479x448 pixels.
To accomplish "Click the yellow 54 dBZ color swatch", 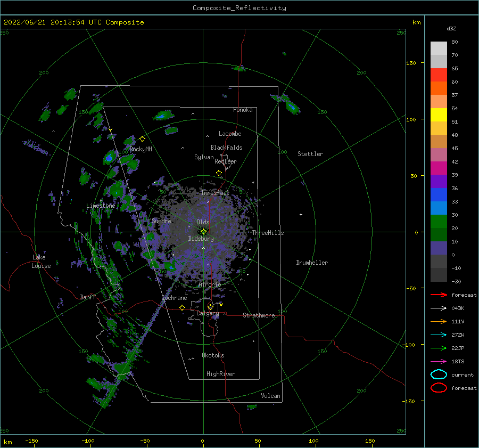I will [439, 115].
